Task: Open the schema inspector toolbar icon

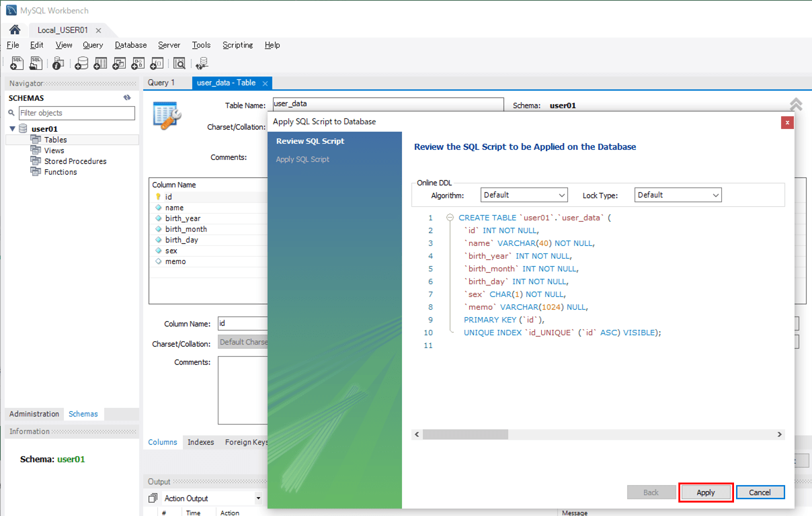Action: [x=58, y=63]
